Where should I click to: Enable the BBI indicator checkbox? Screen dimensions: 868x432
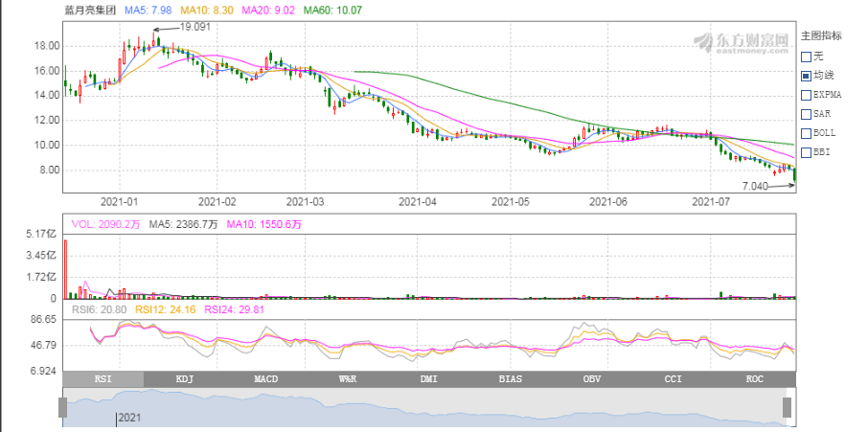(806, 152)
